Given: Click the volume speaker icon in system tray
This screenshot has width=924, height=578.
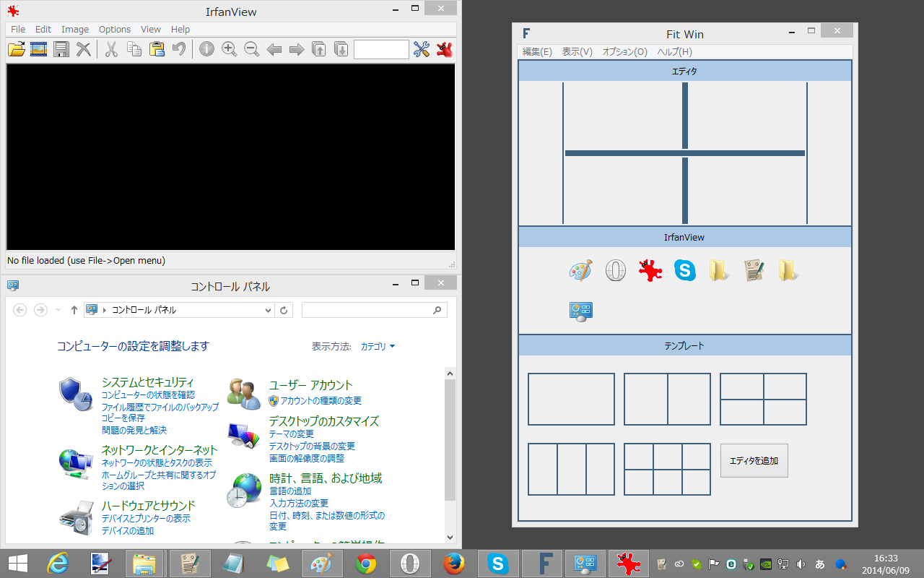Looking at the screenshot, I should [801, 564].
